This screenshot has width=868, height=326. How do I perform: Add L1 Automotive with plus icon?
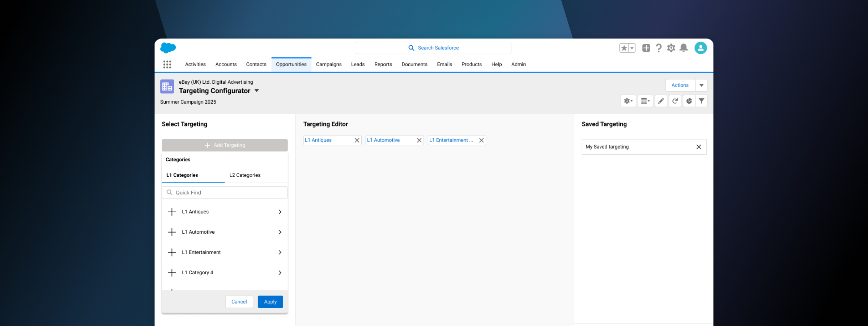point(172,232)
